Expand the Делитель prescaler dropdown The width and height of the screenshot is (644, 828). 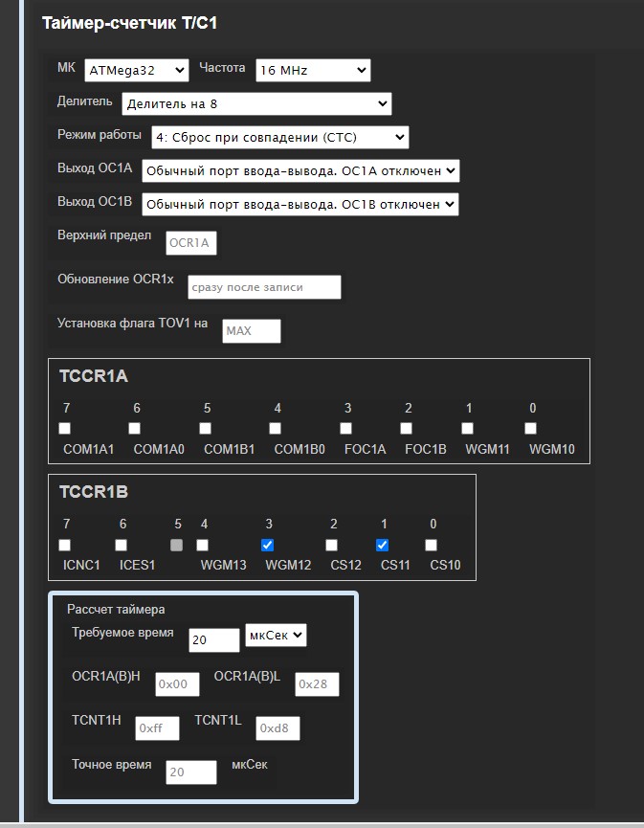click(x=255, y=103)
